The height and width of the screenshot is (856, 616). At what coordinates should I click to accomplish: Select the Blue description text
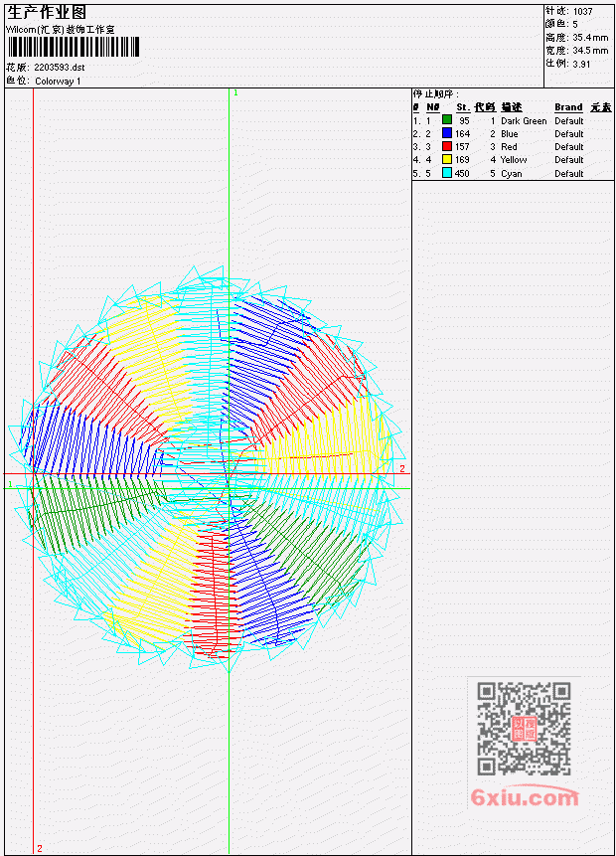click(510, 134)
